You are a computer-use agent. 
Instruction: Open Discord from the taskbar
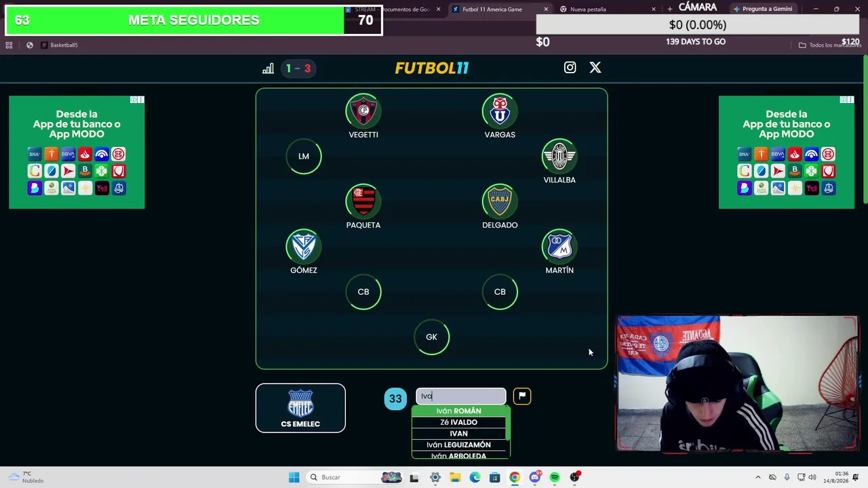(534, 477)
